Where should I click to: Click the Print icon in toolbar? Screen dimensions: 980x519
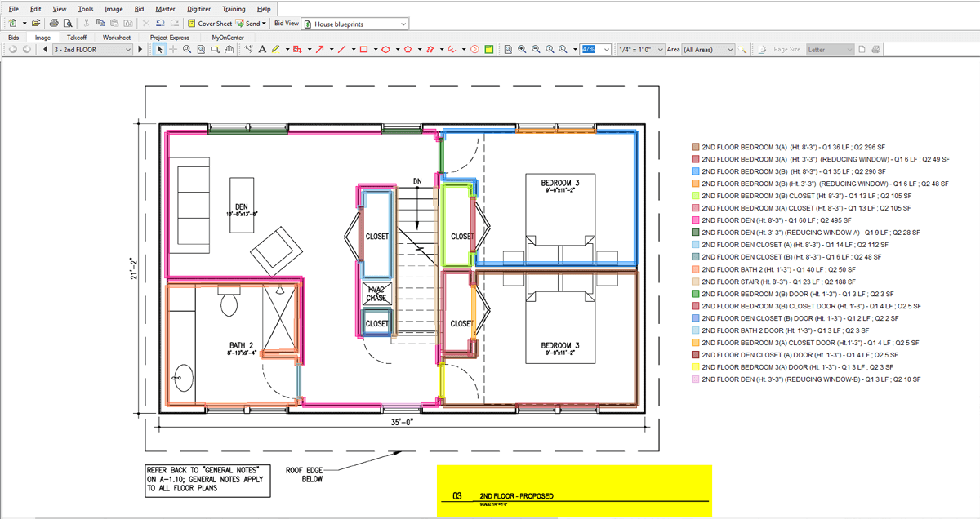pyautogui.click(x=53, y=24)
